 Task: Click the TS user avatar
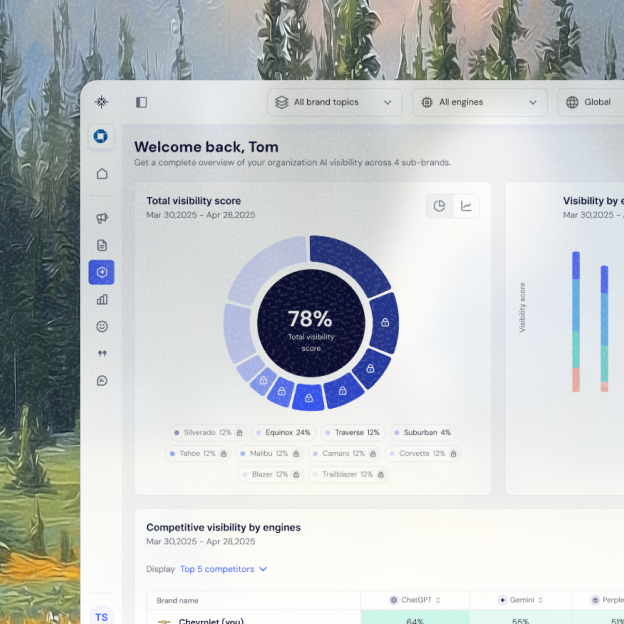[101, 615]
